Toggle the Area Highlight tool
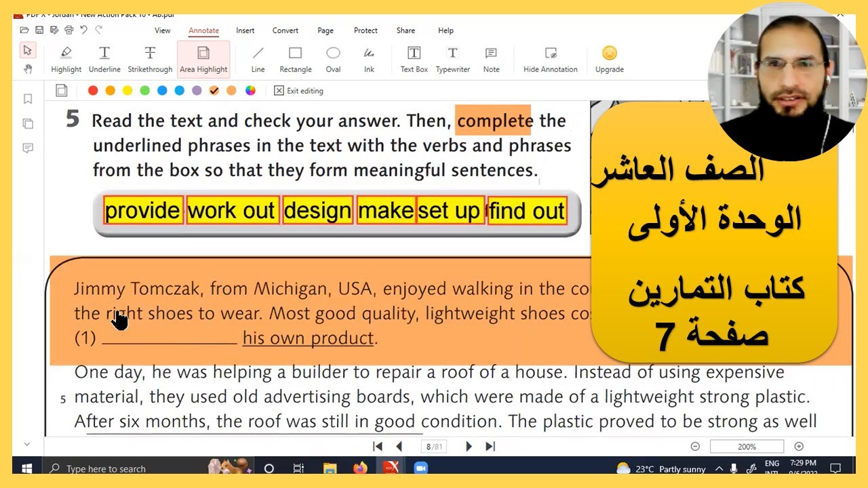The height and width of the screenshot is (488, 868). (x=203, y=59)
